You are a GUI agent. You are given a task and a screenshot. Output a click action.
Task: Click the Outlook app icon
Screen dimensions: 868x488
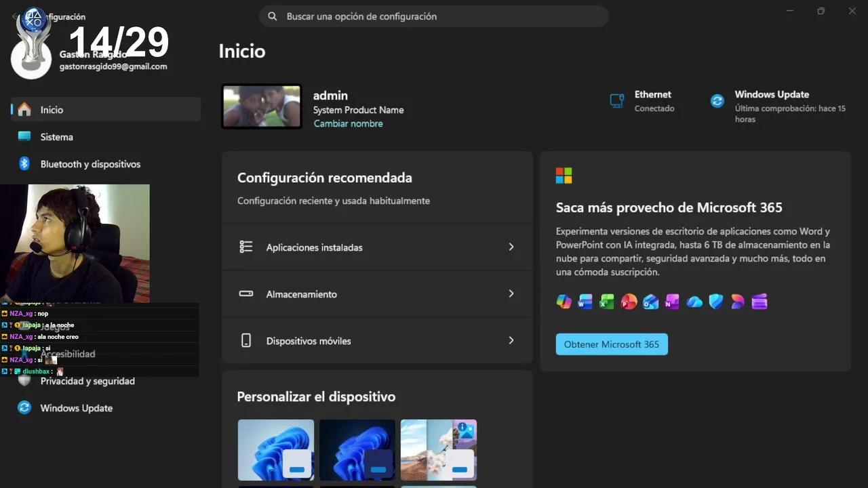(650, 302)
